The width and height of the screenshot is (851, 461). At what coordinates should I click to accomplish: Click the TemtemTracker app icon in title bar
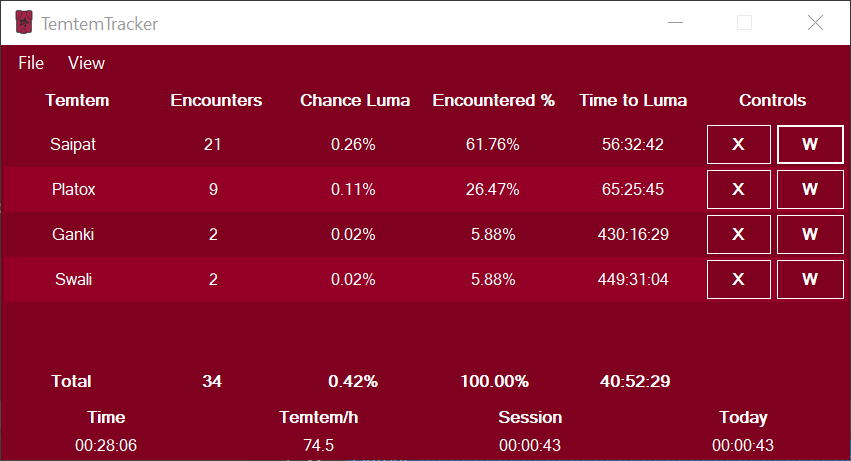pos(23,23)
